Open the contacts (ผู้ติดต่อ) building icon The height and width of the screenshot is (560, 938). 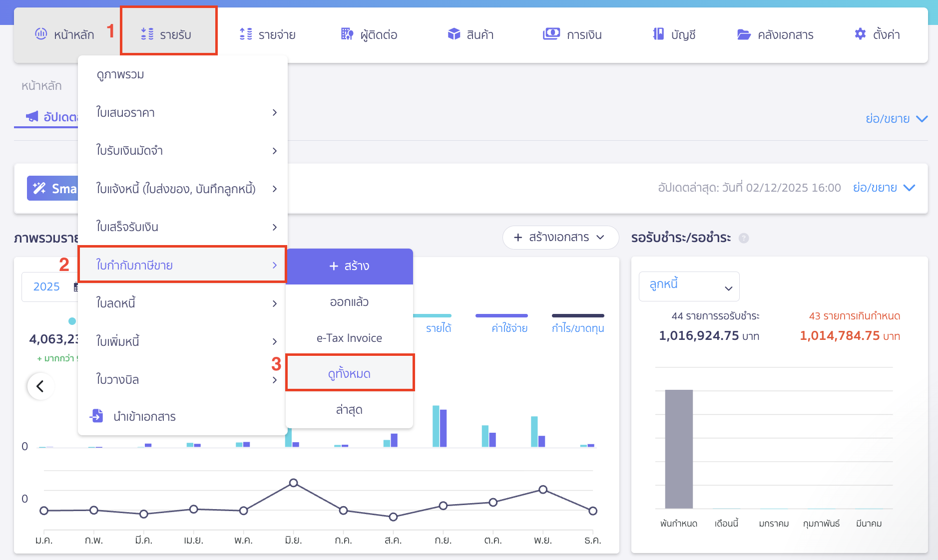coord(347,34)
